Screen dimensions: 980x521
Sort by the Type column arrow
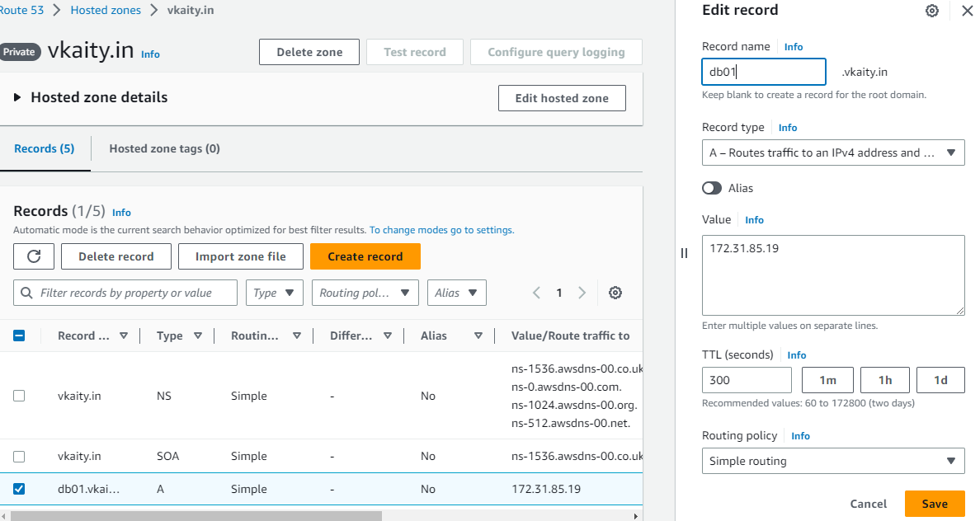197,336
